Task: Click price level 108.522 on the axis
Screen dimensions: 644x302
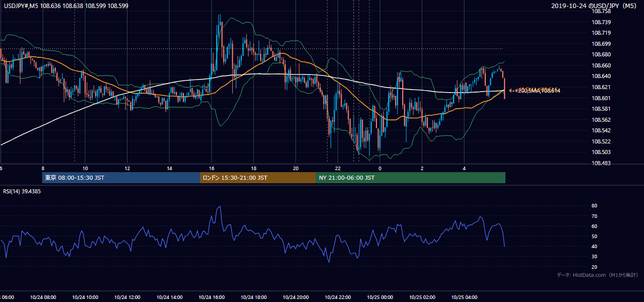Action: tap(601, 141)
